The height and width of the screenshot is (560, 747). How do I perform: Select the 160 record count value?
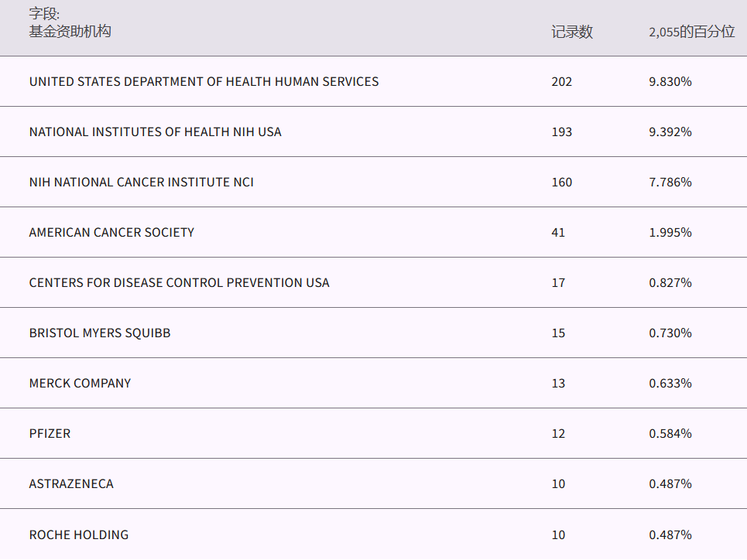561,182
